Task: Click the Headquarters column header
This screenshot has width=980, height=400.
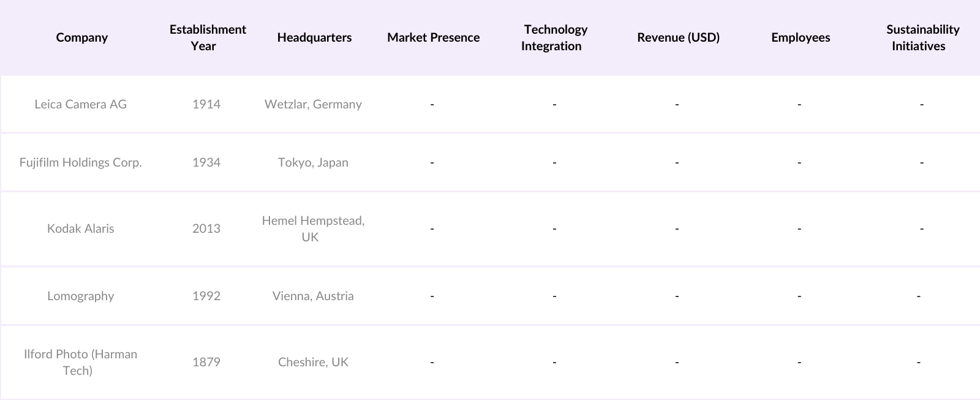Action: pyautogui.click(x=314, y=37)
